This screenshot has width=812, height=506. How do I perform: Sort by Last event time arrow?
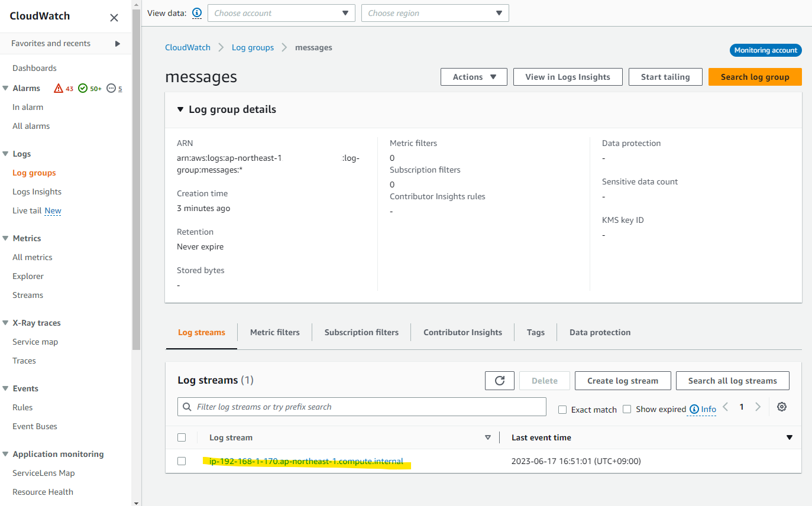point(789,437)
